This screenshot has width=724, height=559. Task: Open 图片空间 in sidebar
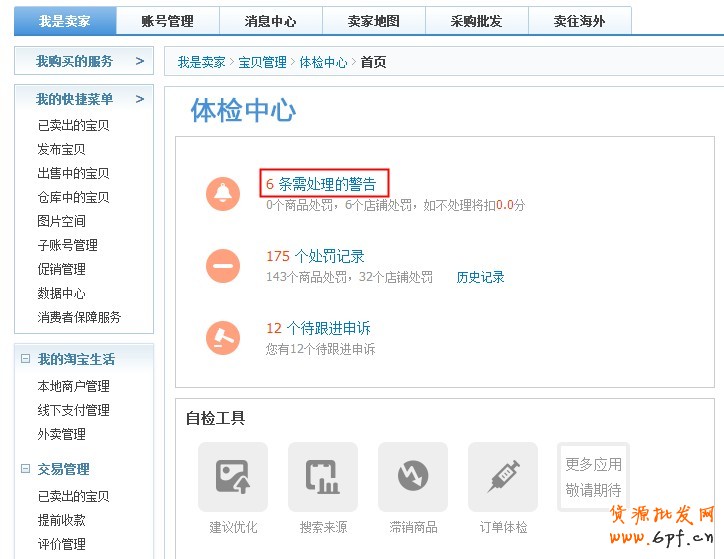62,221
